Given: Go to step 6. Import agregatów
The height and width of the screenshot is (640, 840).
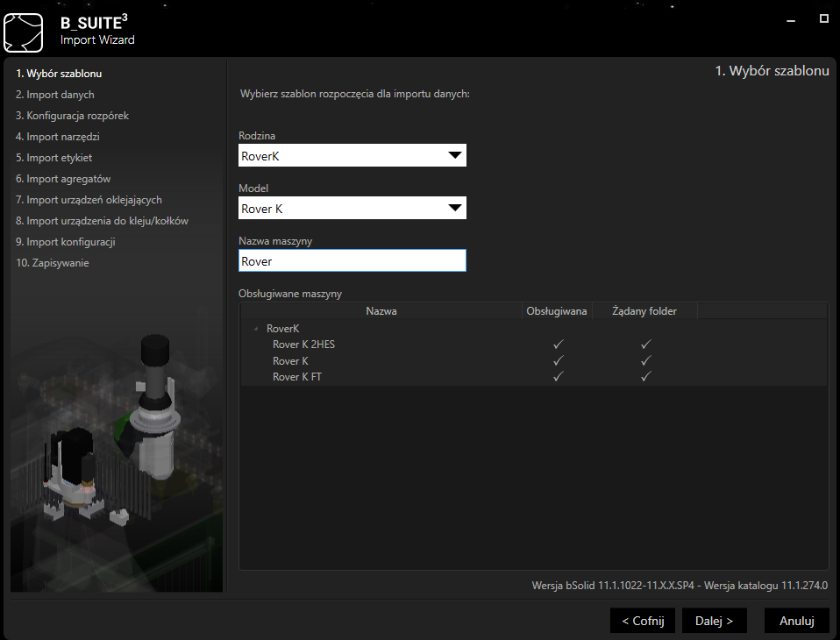Looking at the screenshot, I should [x=63, y=179].
